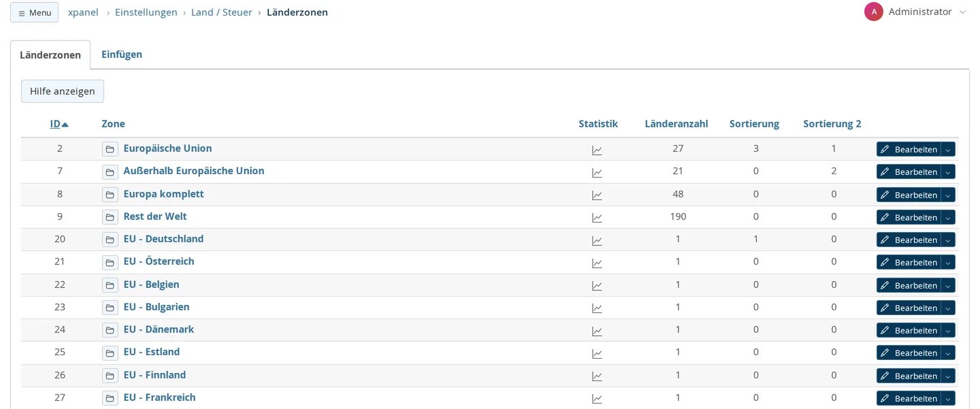980x409 pixels.
Task: Open folder icon for EU - Frankreich
Action: [x=110, y=398]
